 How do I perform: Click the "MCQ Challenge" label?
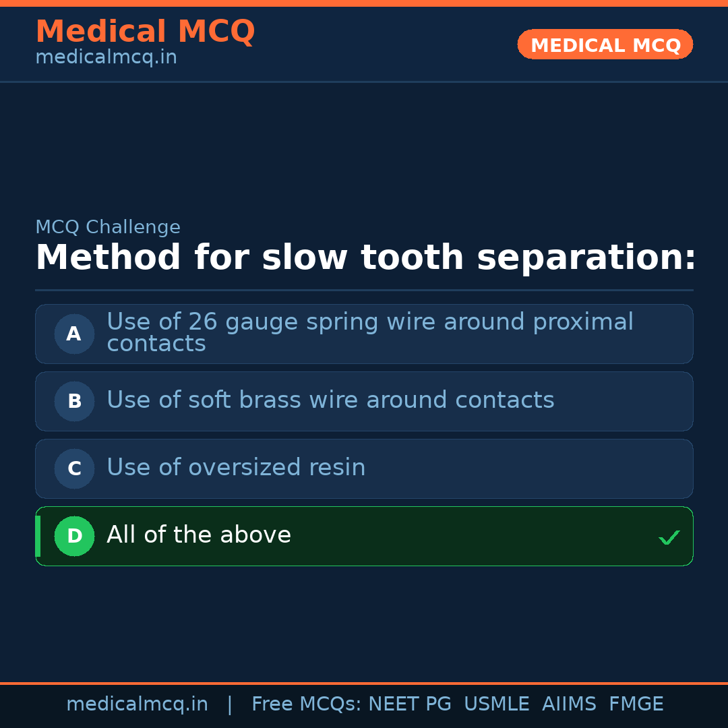pyautogui.click(x=108, y=228)
